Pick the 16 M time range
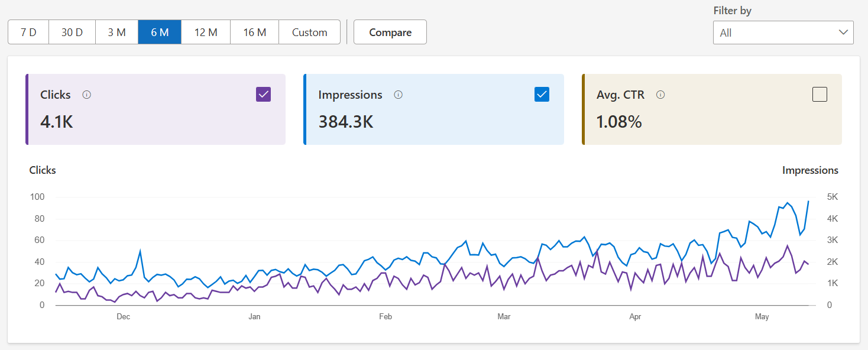 (x=254, y=32)
